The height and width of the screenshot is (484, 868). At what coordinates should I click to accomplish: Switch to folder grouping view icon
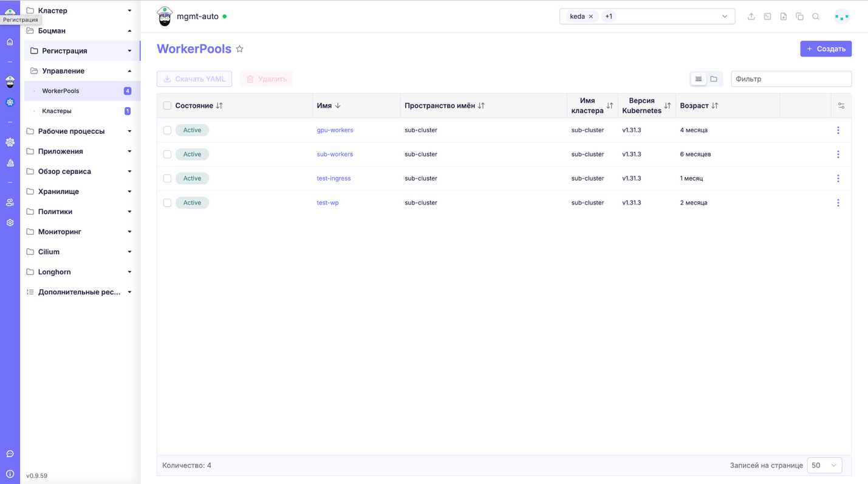(x=714, y=79)
